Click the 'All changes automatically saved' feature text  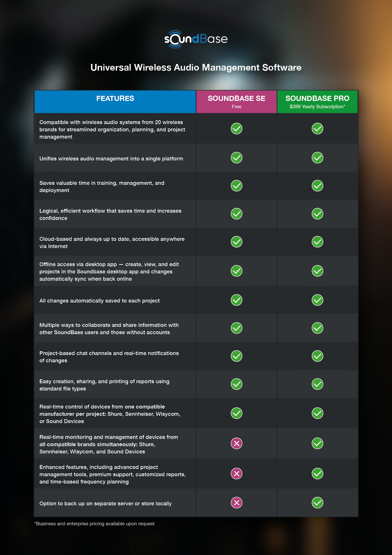point(100,301)
